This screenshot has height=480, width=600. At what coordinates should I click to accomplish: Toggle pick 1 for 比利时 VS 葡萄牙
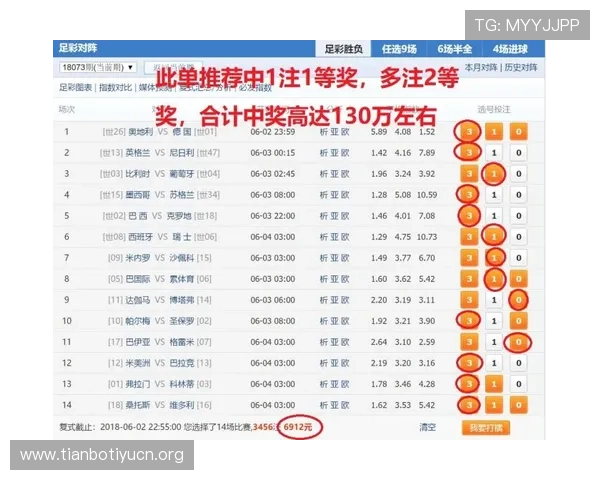[x=494, y=174]
